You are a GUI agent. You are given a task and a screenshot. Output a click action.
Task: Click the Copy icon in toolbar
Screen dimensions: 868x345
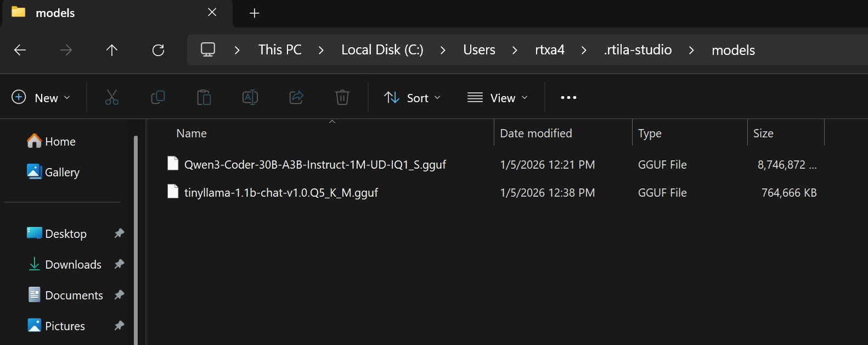coord(158,98)
